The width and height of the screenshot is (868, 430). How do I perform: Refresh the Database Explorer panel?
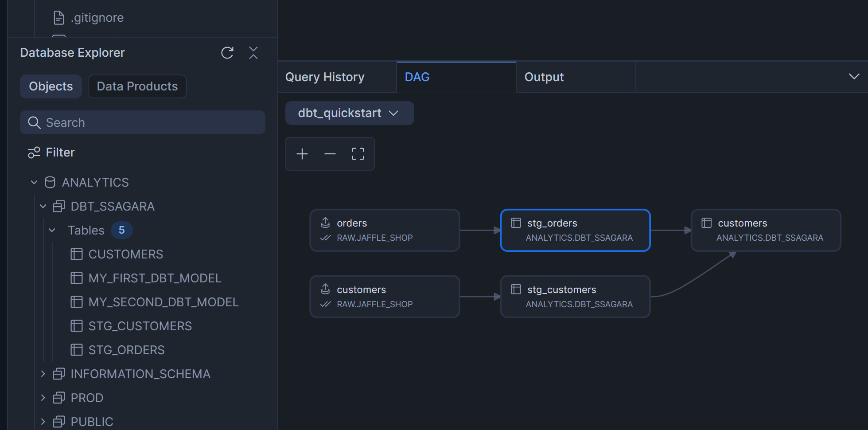tap(227, 53)
